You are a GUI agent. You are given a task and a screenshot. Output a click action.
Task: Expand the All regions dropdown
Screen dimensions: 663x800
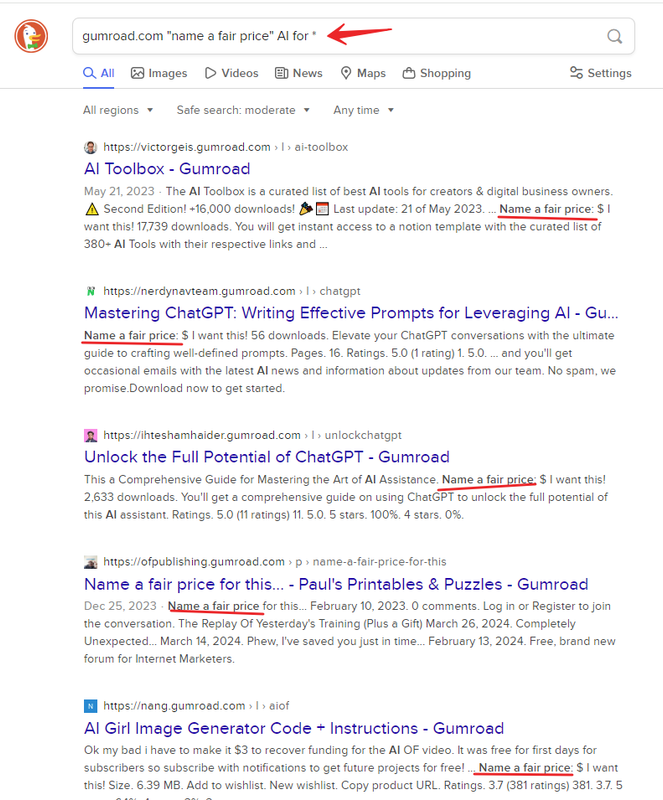118,110
